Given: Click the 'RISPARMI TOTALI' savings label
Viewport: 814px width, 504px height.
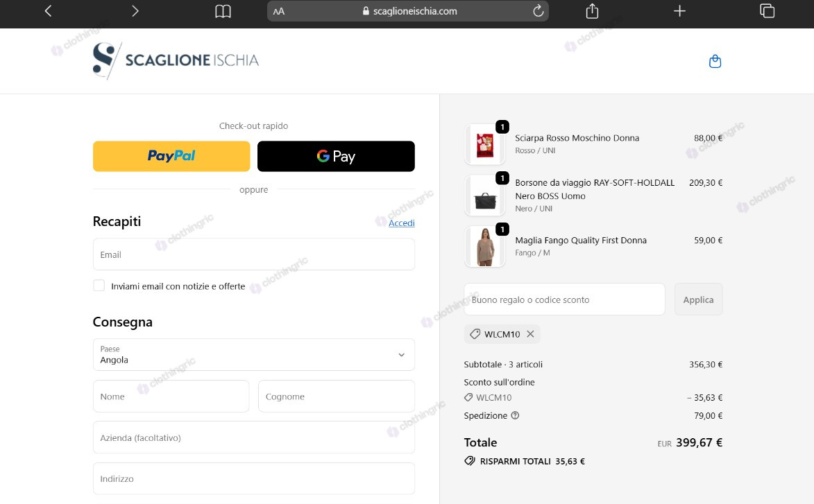Looking at the screenshot, I should tap(516, 461).
